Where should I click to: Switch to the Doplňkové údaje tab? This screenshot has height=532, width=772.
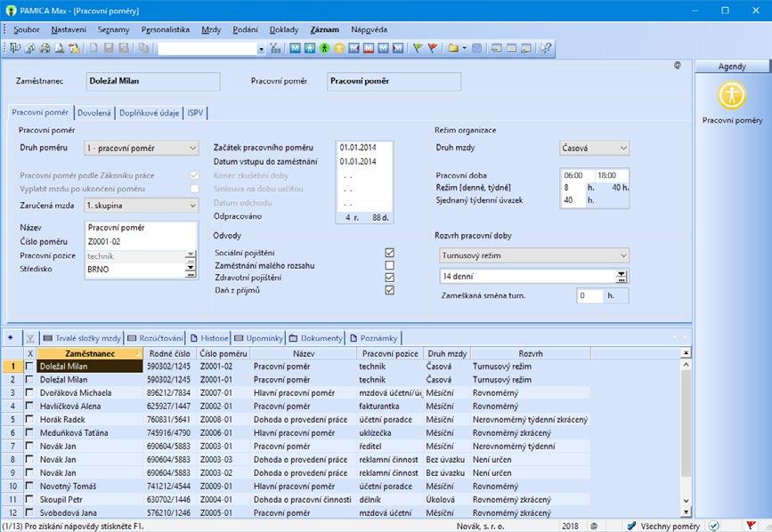click(x=150, y=113)
